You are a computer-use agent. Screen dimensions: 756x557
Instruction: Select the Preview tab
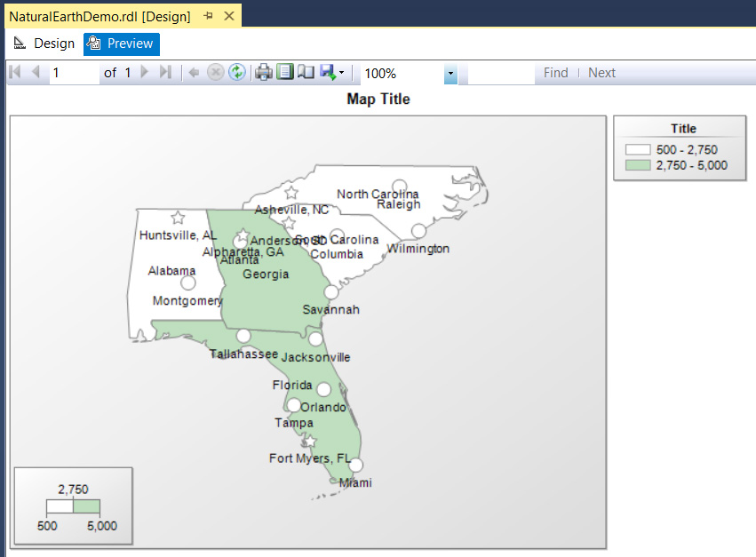[x=122, y=44]
